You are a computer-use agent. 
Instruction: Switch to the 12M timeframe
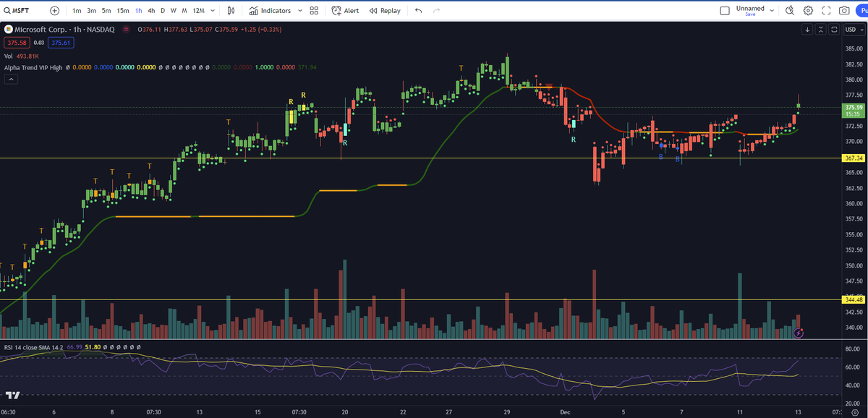198,11
